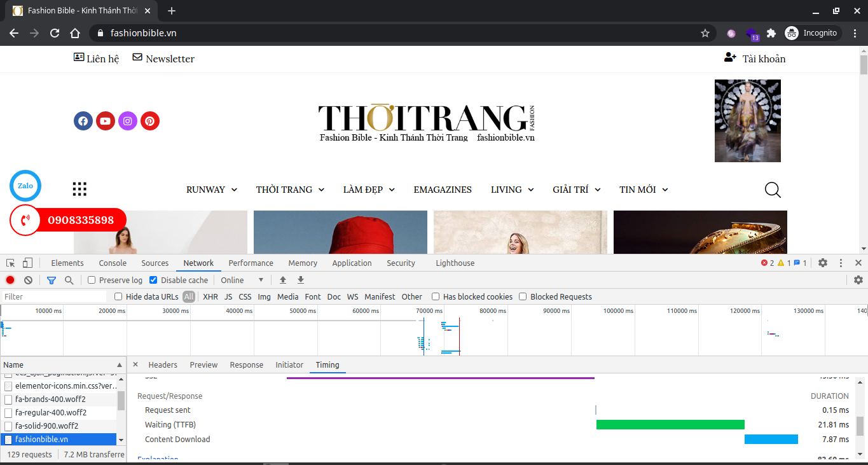Go back with the browser back arrow
The image size is (868, 465).
tap(14, 33)
